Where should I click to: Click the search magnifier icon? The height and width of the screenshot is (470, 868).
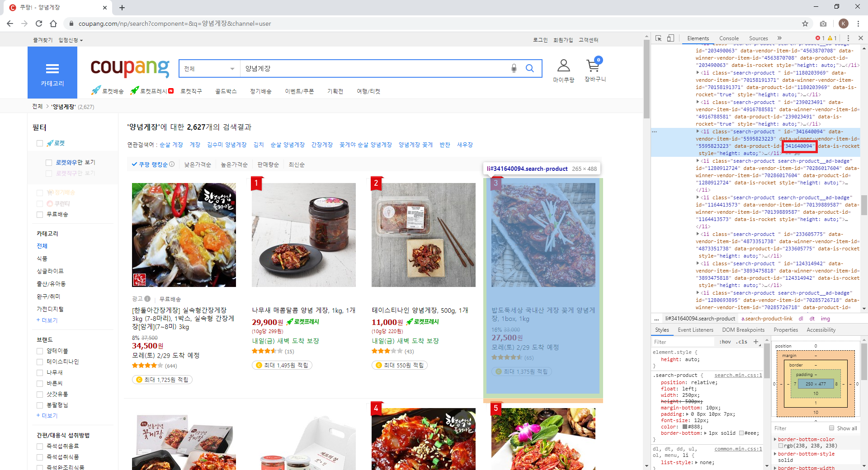click(x=530, y=68)
